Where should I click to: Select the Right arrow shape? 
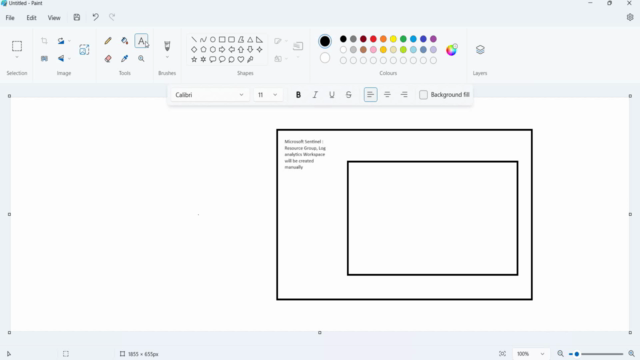pyautogui.click(x=222, y=49)
